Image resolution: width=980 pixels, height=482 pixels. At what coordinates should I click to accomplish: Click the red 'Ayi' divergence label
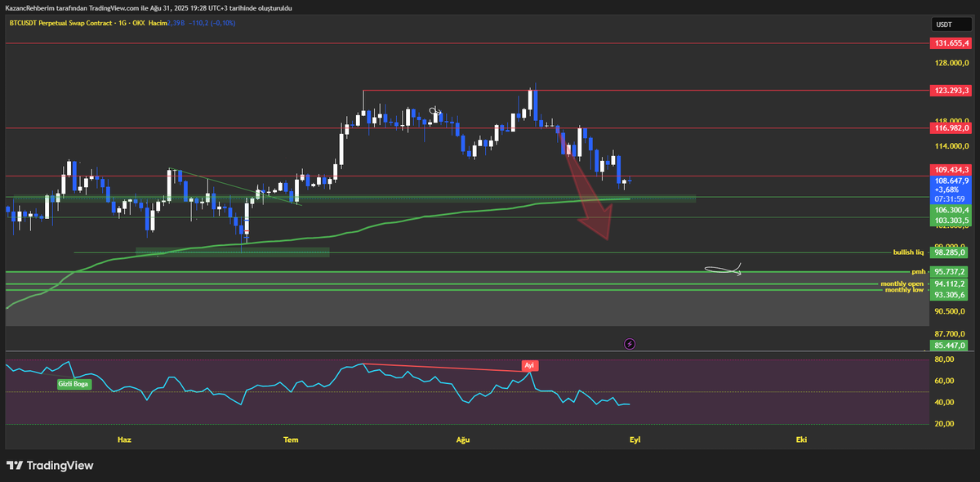click(x=528, y=368)
